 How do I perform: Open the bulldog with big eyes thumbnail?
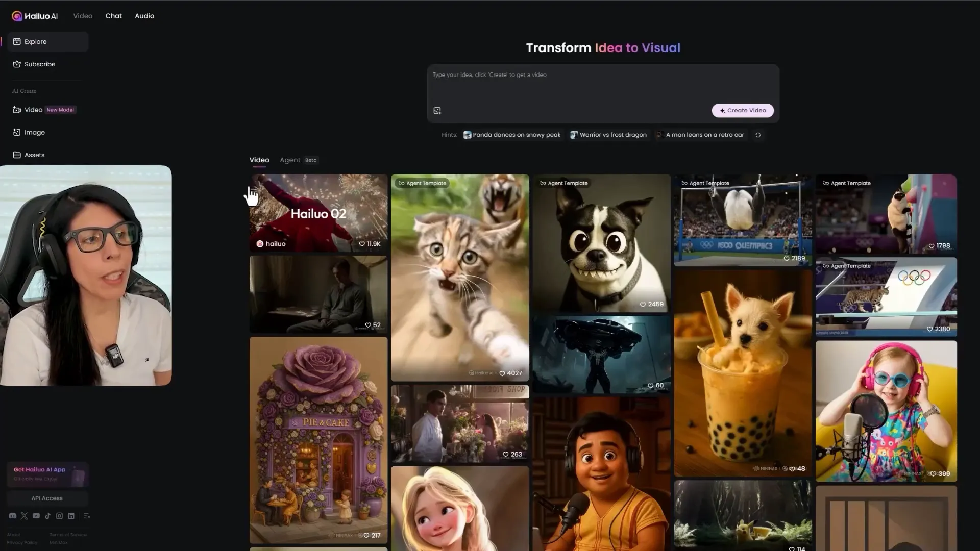[x=601, y=243]
